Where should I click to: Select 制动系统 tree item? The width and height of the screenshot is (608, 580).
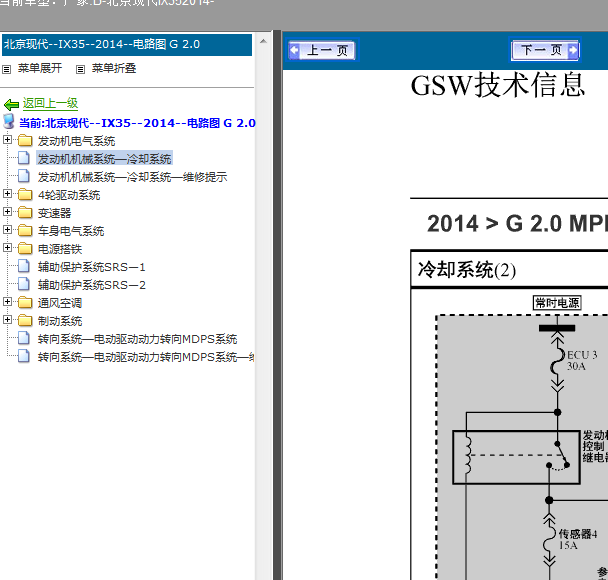(60, 321)
